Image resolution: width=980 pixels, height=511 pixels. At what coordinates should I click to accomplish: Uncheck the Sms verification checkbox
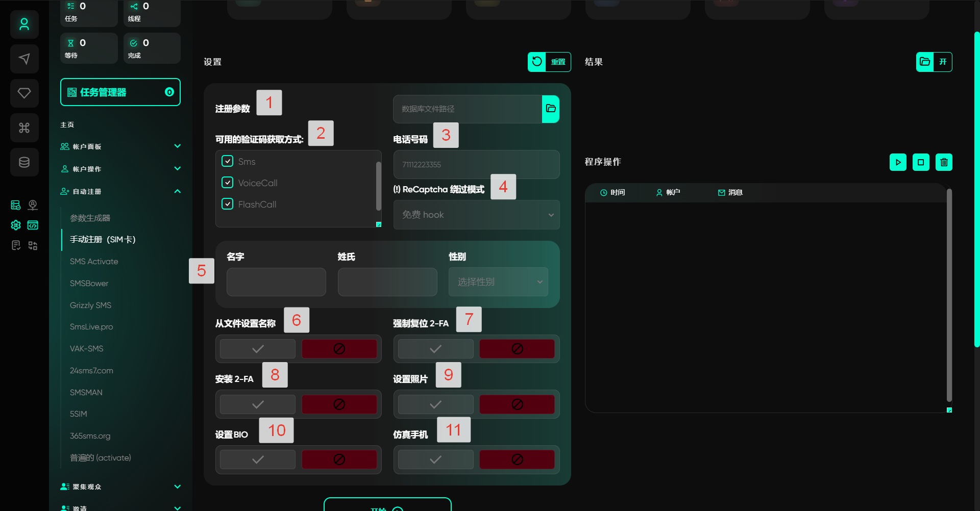tap(228, 161)
